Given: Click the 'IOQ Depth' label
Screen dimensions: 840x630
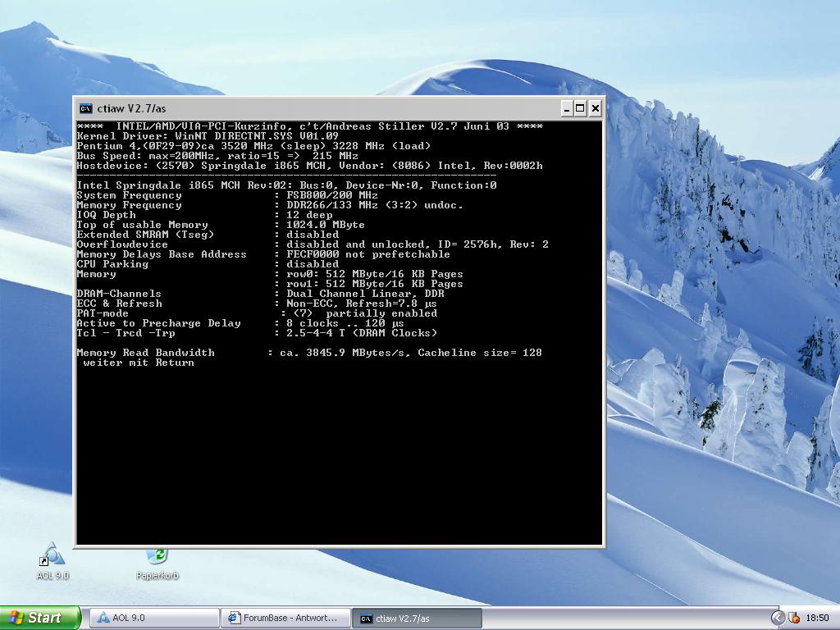Looking at the screenshot, I should (106, 215).
